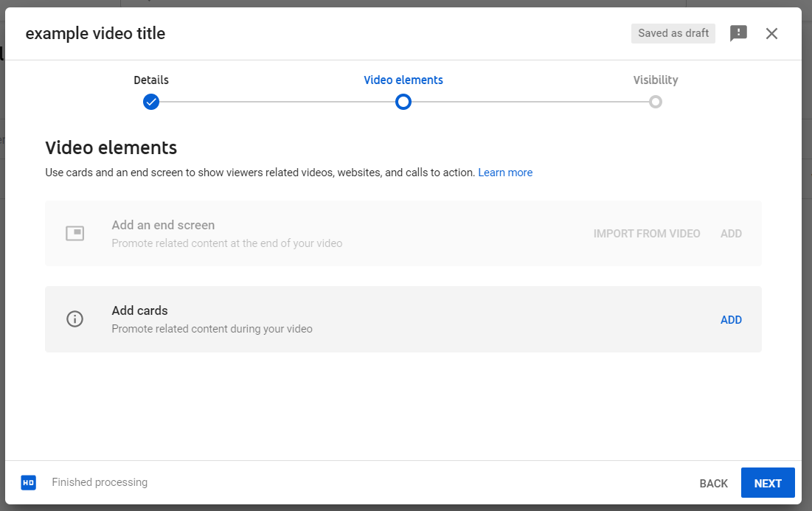This screenshot has width=812, height=511.
Task: Jump to the Visibility step label
Action: (x=656, y=80)
